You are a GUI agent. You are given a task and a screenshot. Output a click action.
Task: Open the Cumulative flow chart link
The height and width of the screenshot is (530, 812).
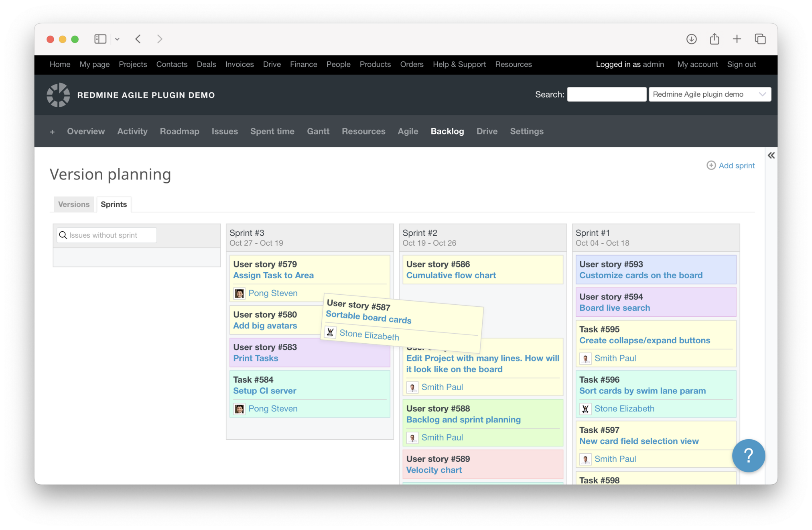coord(451,275)
